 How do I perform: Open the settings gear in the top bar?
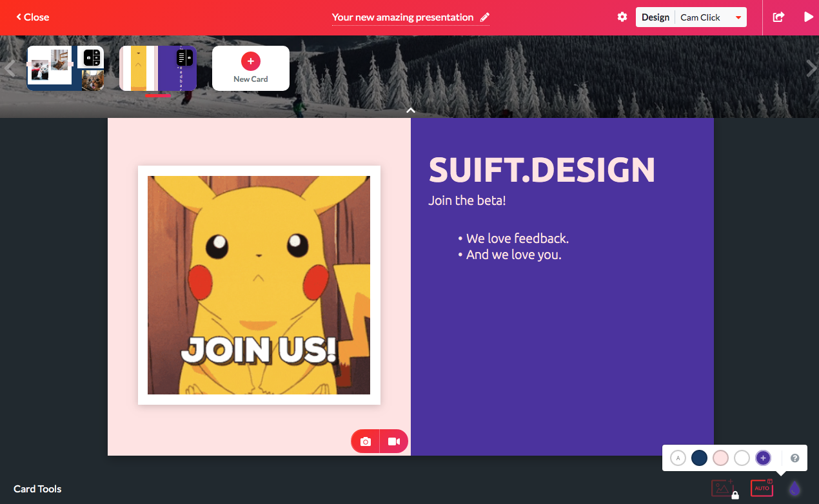(622, 17)
